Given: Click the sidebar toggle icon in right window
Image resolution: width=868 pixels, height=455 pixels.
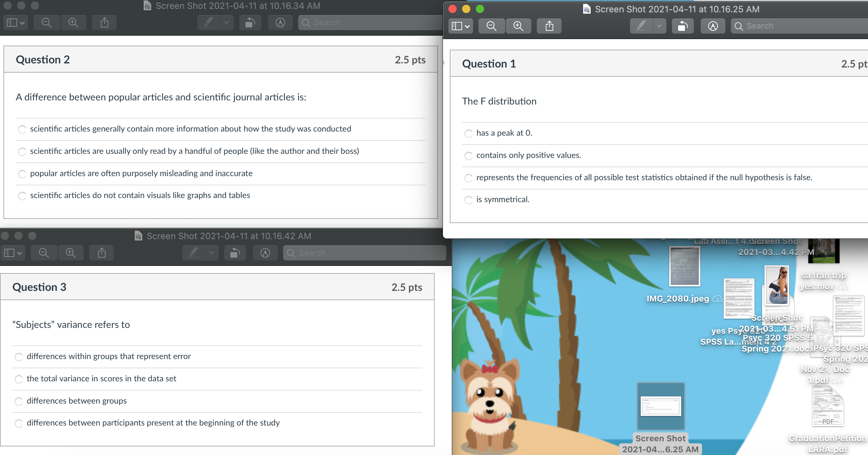Looking at the screenshot, I should click(460, 26).
